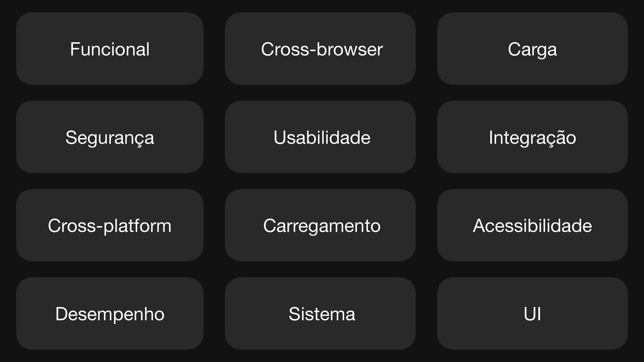Pick Usabilidade from the grid
This screenshot has height=362, width=644.
click(x=322, y=137)
